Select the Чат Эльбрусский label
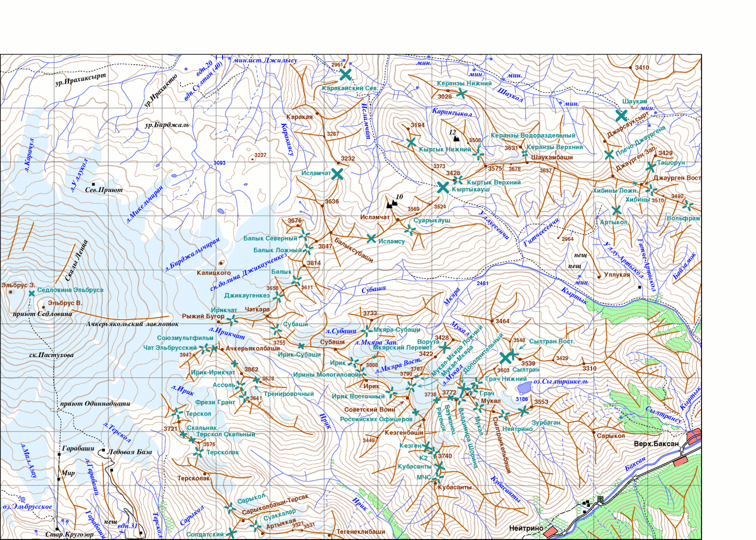 click(170, 348)
